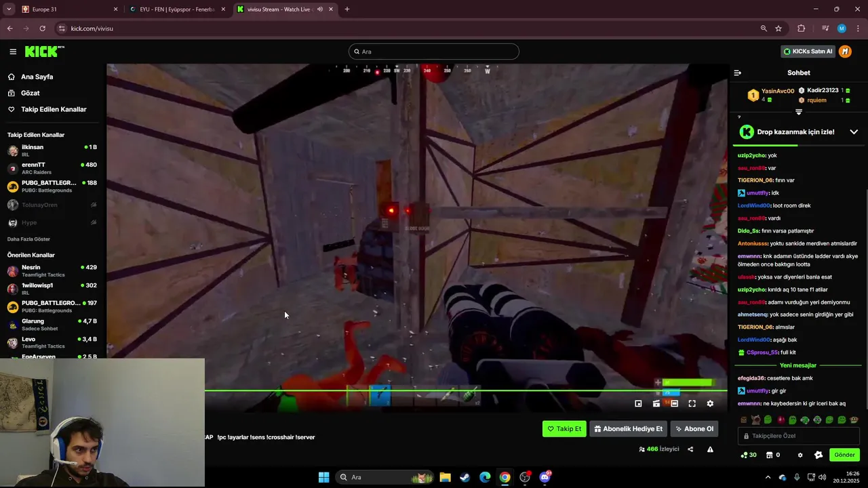This screenshot has width=868, height=488.
Task: Open the clip creation icon in the player
Action: pos(656,403)
